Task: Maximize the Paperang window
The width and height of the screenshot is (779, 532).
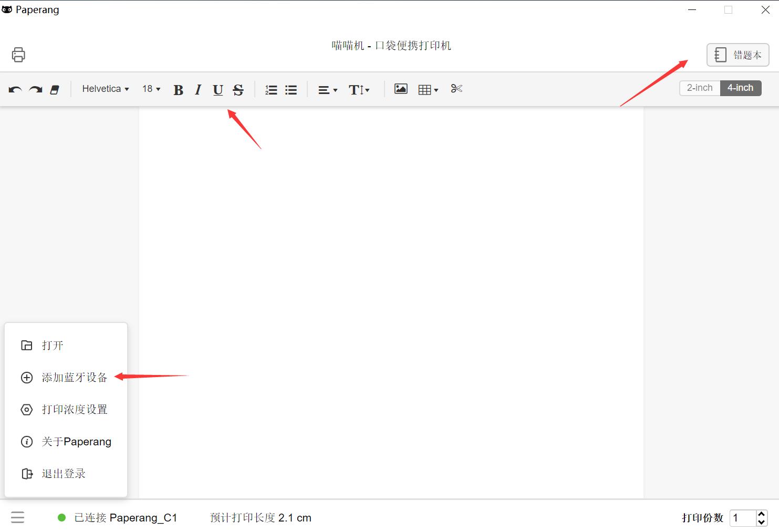Action: tap(728, 10)
